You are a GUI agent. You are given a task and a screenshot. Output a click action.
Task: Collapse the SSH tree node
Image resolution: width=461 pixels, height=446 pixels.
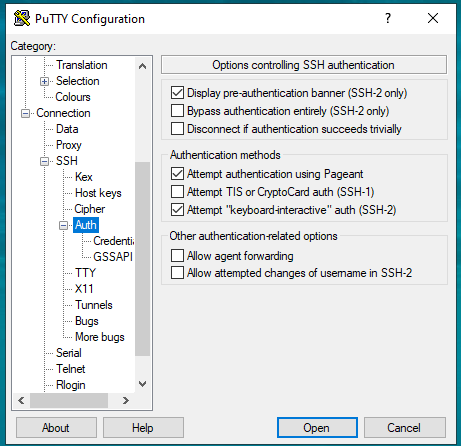tap(44, 161)
